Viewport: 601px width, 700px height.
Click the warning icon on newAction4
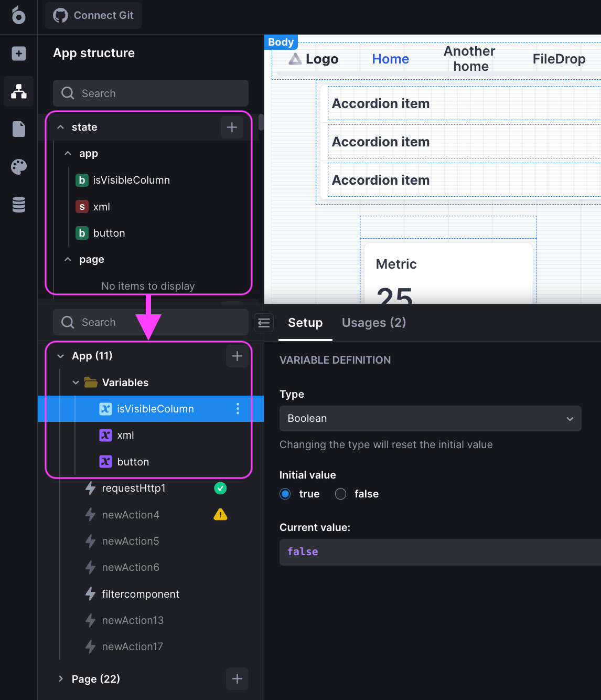coord(220,514)
